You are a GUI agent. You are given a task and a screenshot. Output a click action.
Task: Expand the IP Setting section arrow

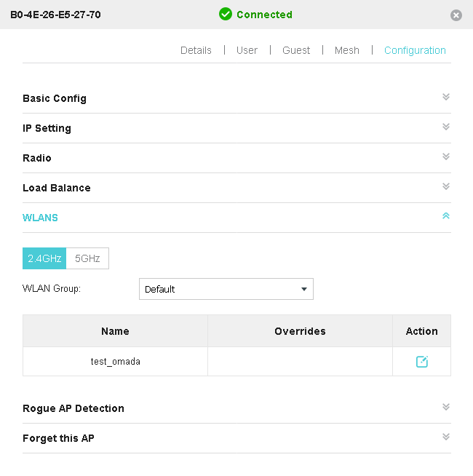click(446, 127)
